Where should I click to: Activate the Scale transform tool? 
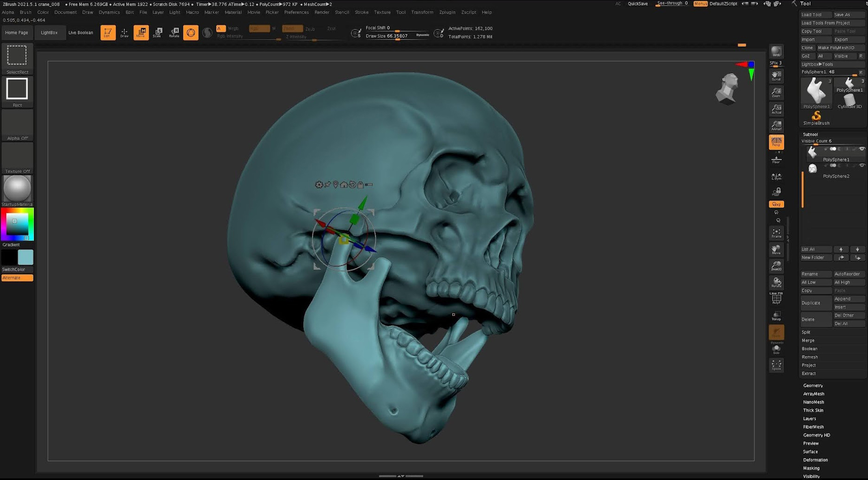coord(157,32)
